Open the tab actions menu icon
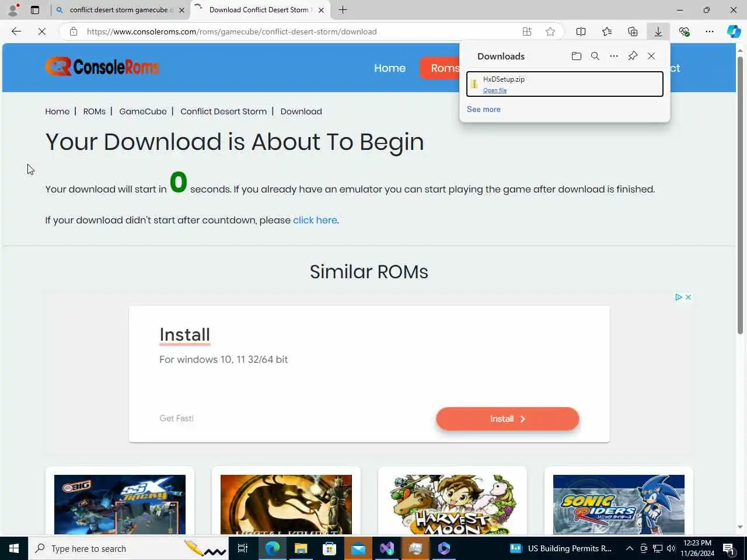The height and width of the screenshot is (560, 747). (x=35, y=10)
